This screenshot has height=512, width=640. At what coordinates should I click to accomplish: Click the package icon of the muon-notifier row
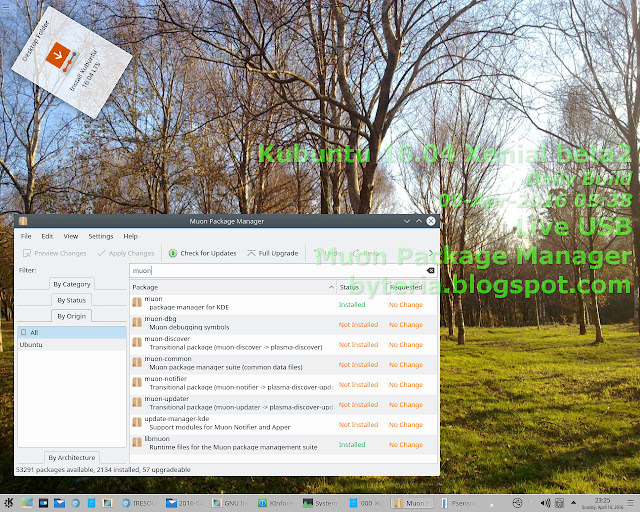(x=137, y=382)
